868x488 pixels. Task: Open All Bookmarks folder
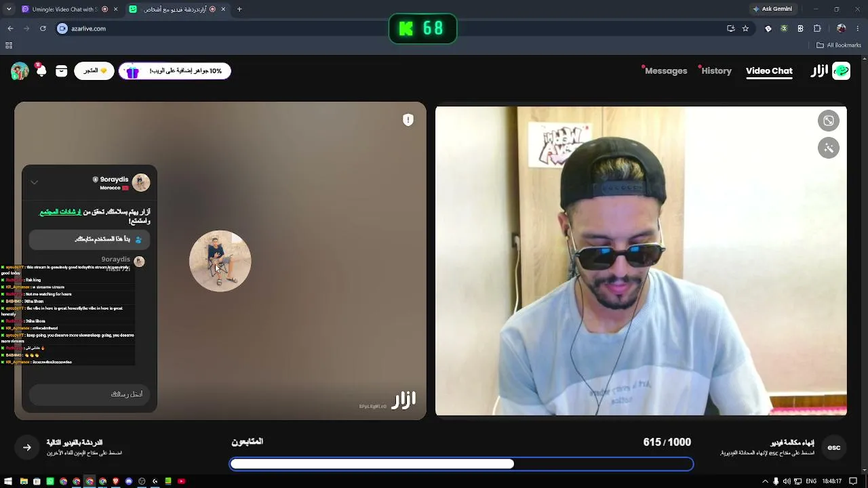(x=839, y=45)
